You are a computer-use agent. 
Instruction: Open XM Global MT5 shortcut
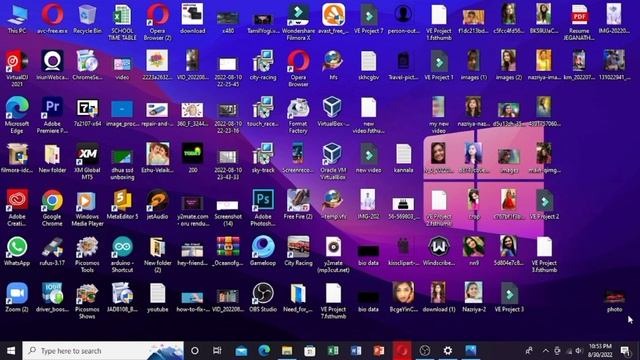pos(87,162)
